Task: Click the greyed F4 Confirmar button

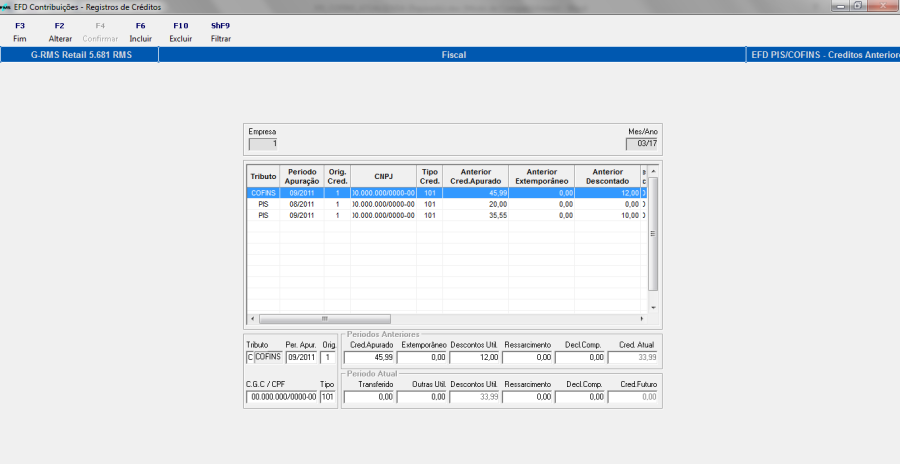Action: click(100, 32)
